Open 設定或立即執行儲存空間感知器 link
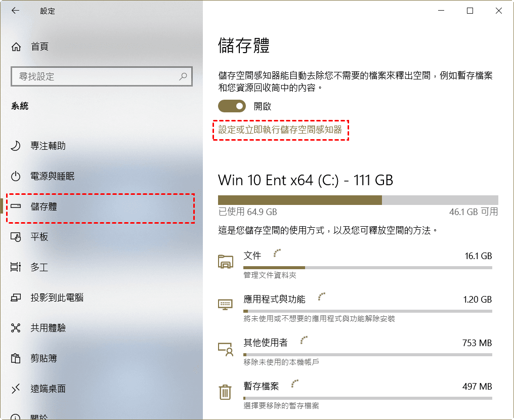 (x=280, y=130)
